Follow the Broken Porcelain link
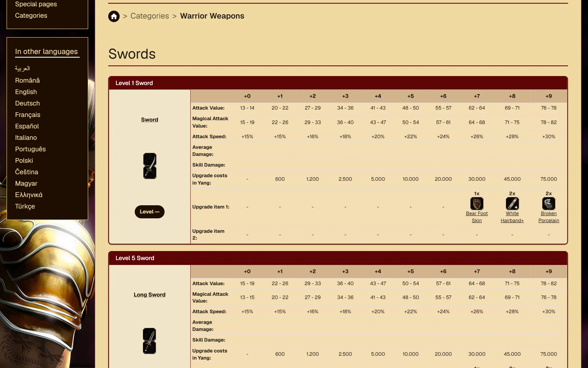This screenshot has height=368, width=588. click(549, 217)
